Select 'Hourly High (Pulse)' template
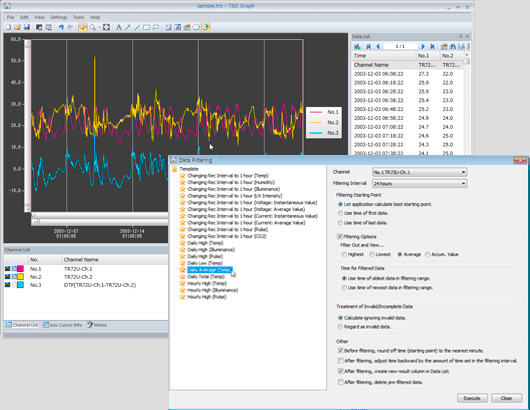This screenshot has height=410, width=530. point(207,297)
